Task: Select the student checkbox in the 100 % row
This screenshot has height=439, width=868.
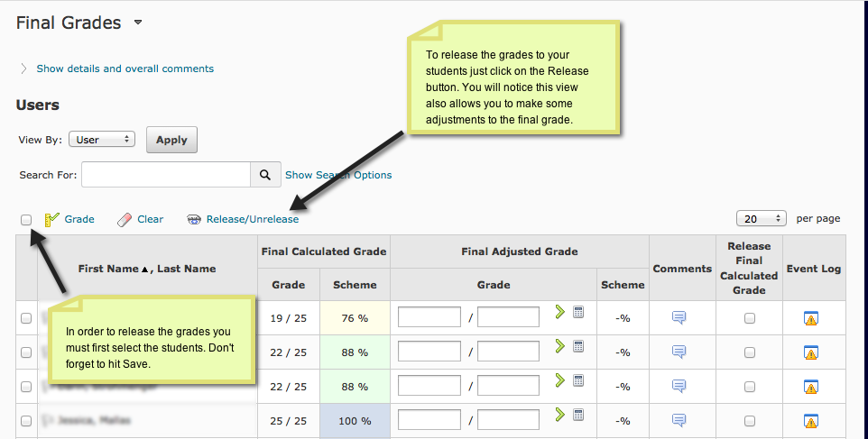Action: point(26,420)
